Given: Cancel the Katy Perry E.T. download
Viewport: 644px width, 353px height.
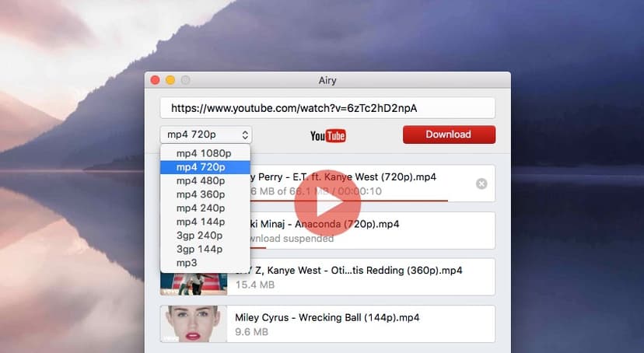Looking at the screenshot, I should 481,183.
